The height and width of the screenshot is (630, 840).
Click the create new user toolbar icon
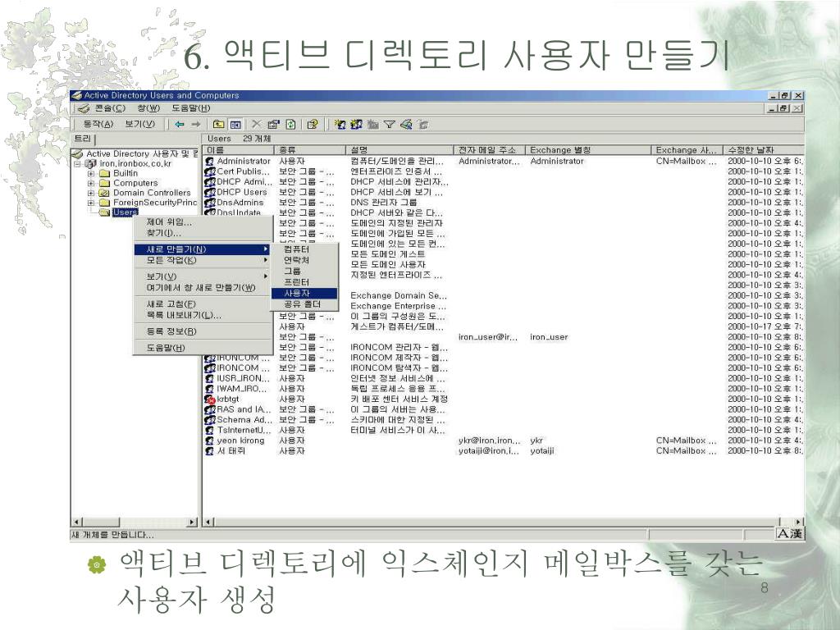coord(340,125)
